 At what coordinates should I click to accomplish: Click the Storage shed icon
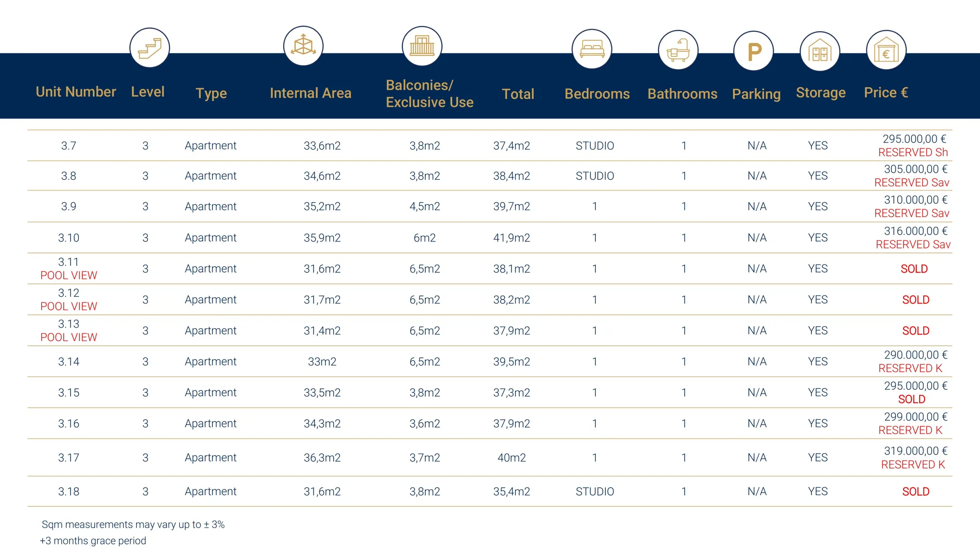click(820, 51)
